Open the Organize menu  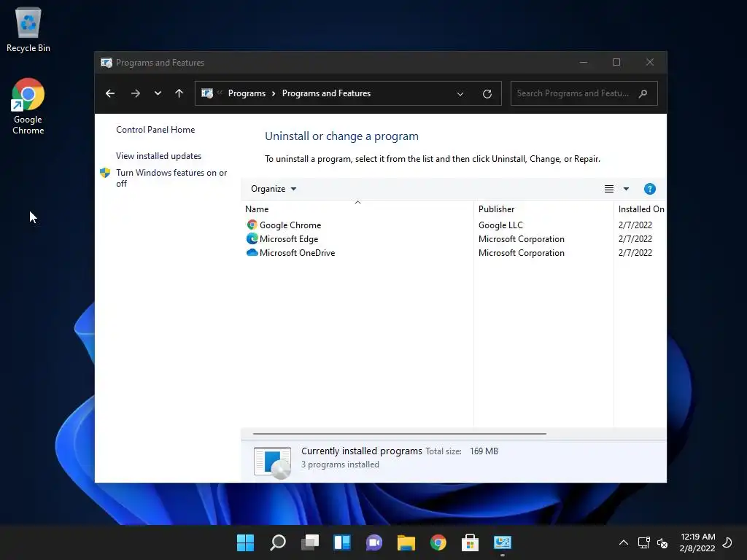click(274, 189)
